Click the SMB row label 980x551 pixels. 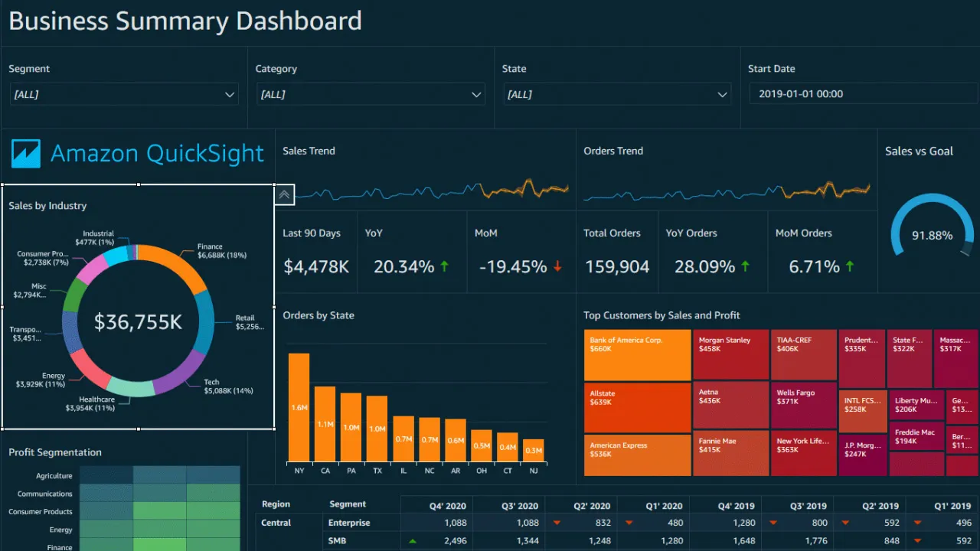pos(338,541)
